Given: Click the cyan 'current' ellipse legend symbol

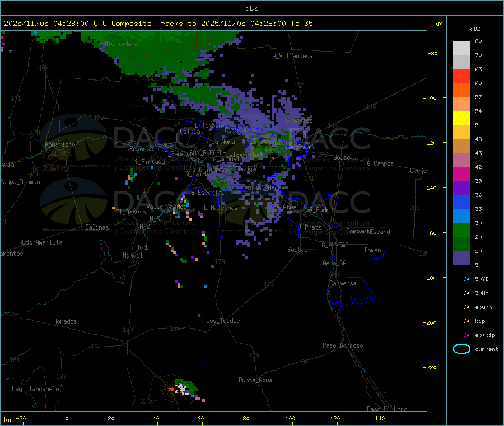Looking at the screenshot, I should (x=461, y=349).
